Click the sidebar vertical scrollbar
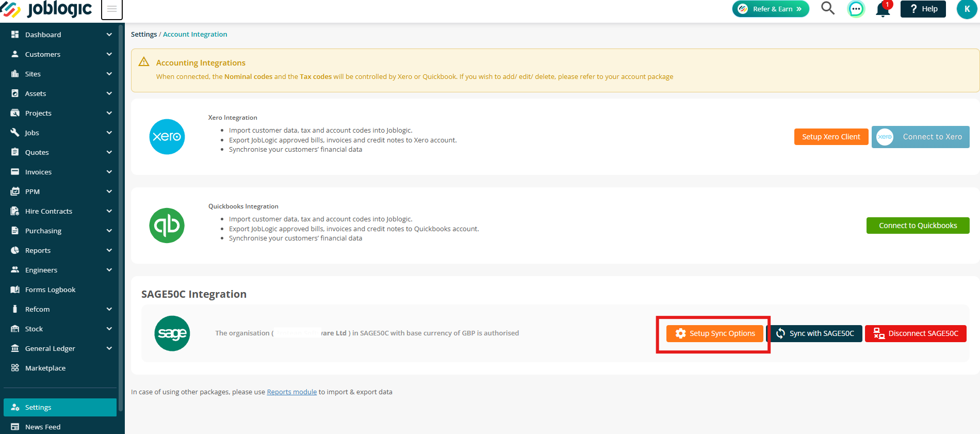This screenshot has width=980, height=434. [121, 217]
